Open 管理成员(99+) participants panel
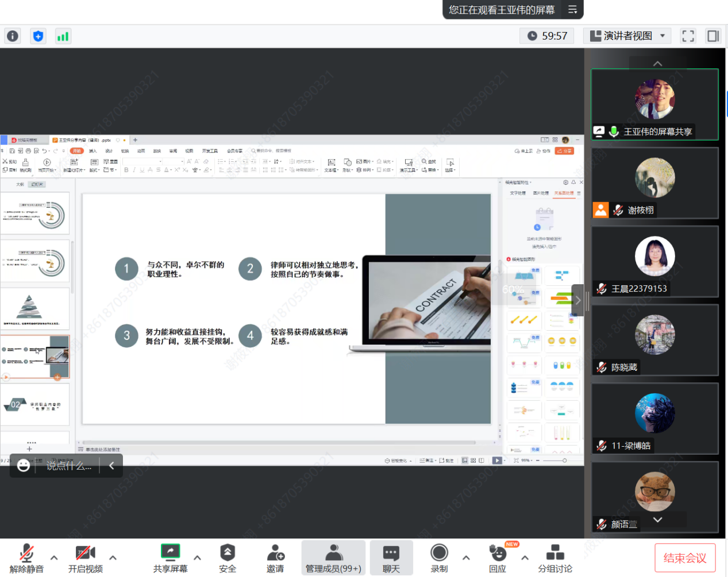Viewport: 728px width, 577px height. coord(333,558)
